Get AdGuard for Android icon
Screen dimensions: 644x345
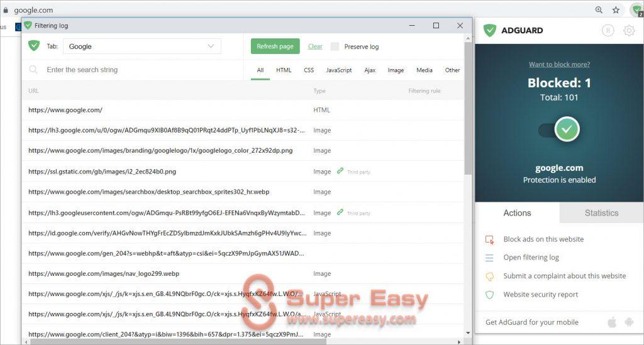click(629, 322)
